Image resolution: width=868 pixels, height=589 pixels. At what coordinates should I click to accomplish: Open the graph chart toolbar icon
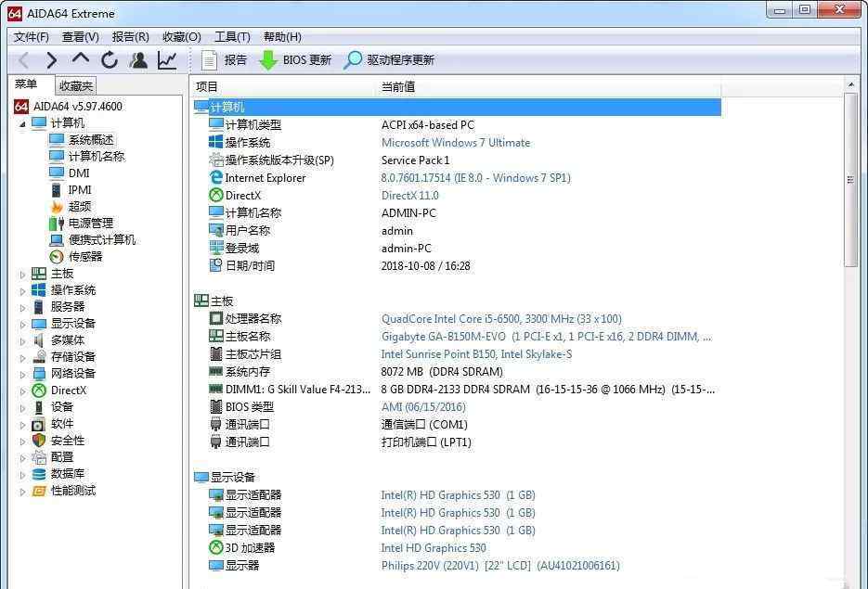point(167,59)
